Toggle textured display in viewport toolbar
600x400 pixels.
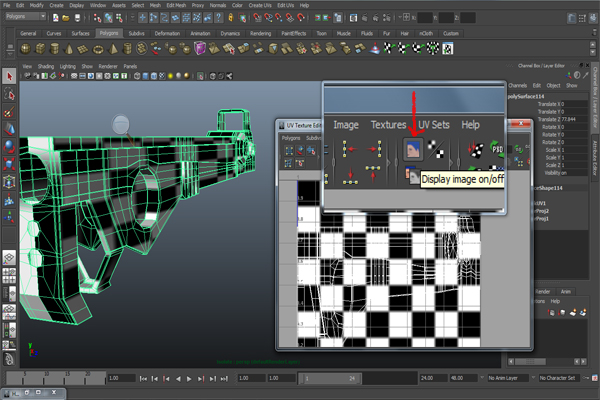point(162,76)
